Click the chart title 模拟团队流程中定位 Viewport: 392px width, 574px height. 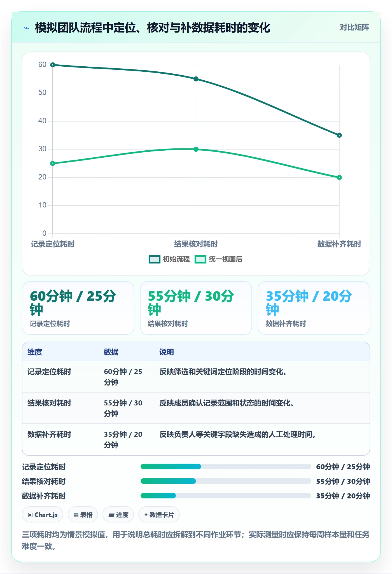pos(153,28)
